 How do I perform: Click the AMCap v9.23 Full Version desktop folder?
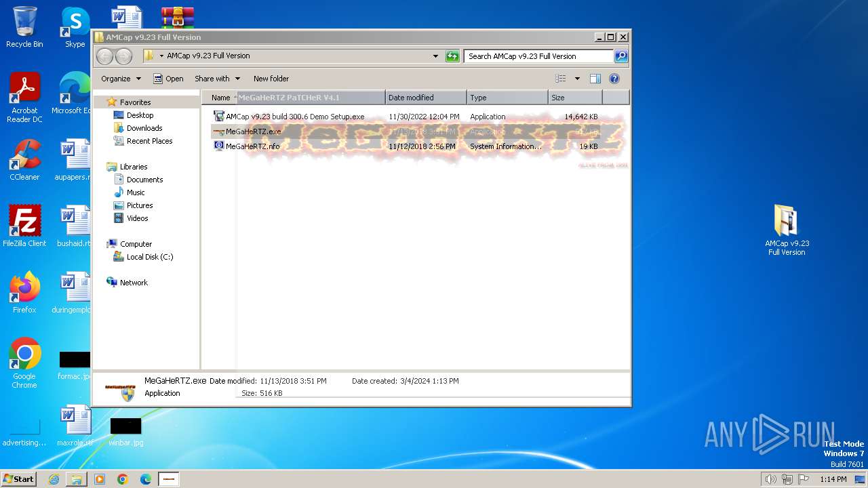coord(787,230)
